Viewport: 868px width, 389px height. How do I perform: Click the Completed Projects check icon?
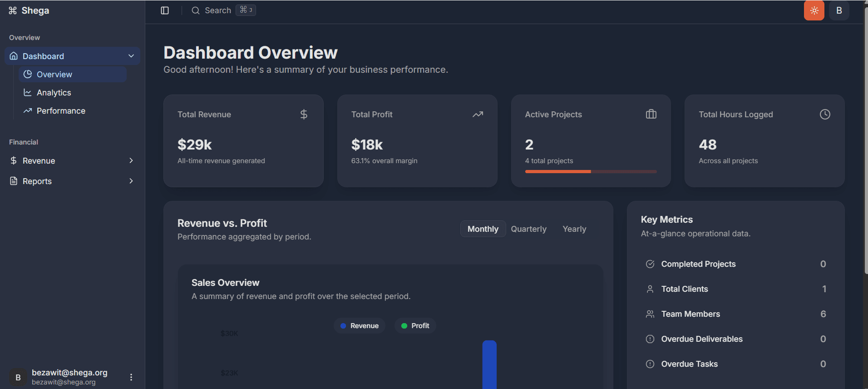[650, 264]
